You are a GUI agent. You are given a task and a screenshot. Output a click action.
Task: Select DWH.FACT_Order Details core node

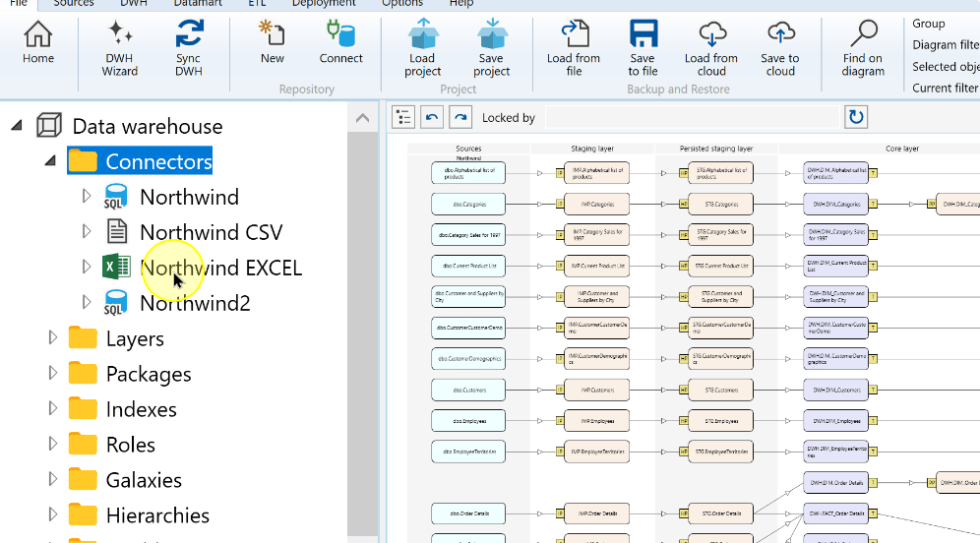[x=836, y=513]
